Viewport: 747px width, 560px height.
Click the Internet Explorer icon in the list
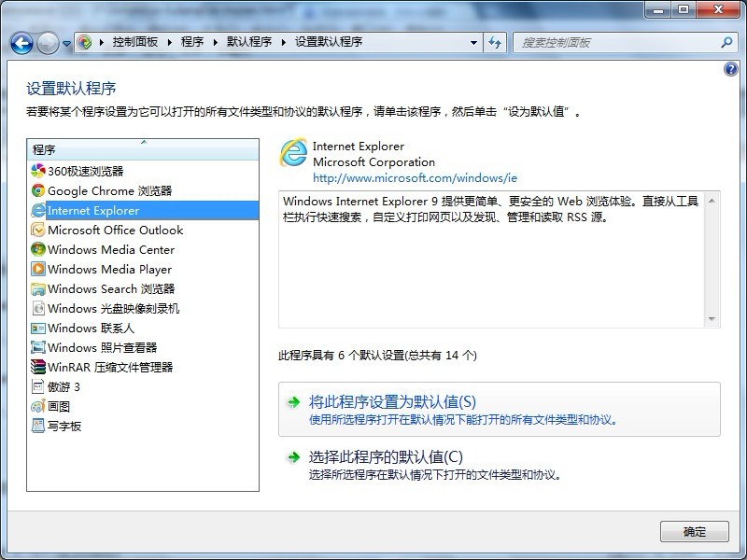38,210
